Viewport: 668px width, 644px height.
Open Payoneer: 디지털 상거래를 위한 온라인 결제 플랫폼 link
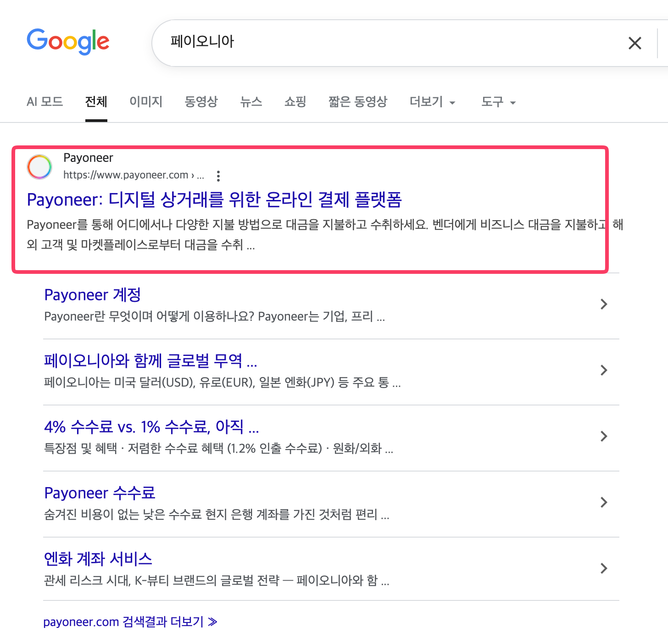pos(214,200)
